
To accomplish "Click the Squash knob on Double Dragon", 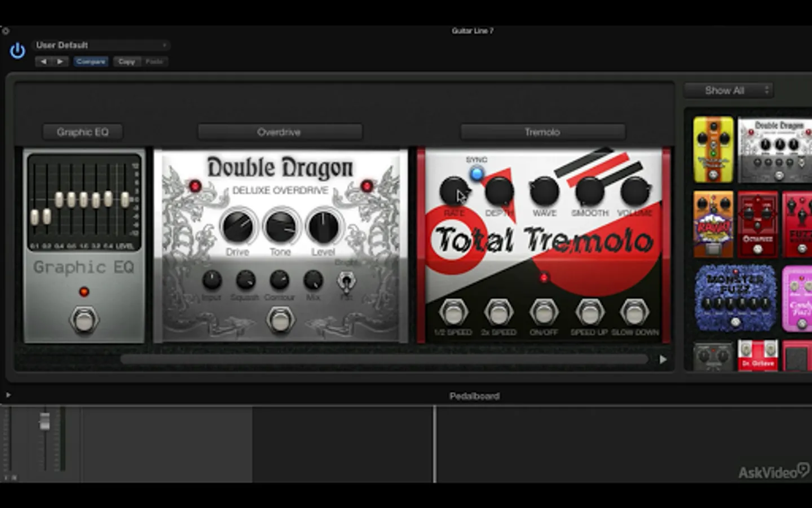I will [245, 279].
